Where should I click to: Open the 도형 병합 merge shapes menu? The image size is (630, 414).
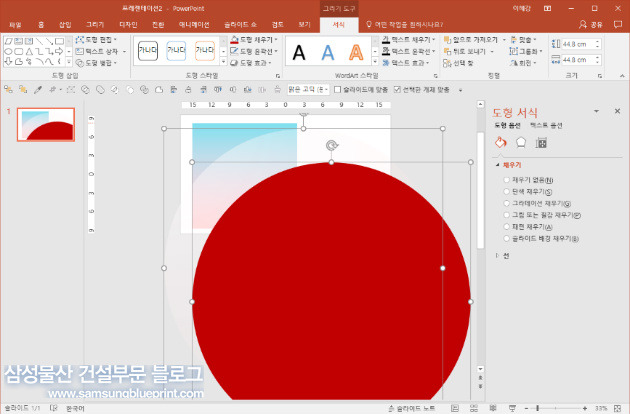coord(96,63)
